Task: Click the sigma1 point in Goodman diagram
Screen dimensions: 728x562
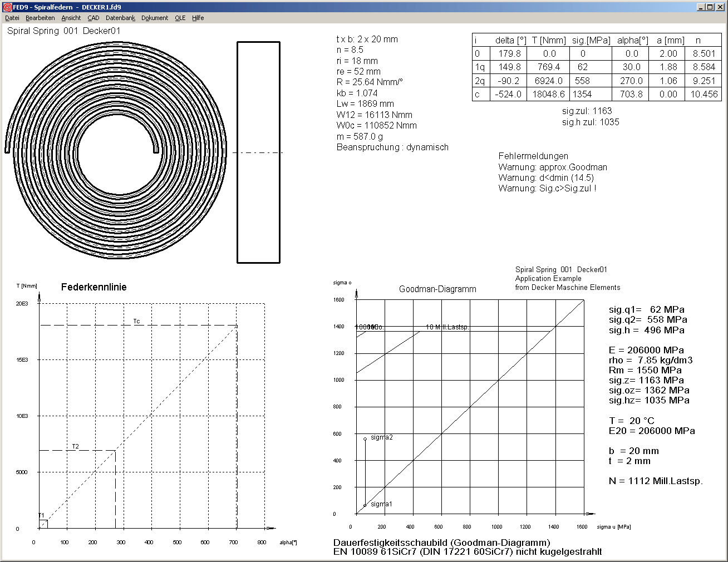Action: (365, 505)
